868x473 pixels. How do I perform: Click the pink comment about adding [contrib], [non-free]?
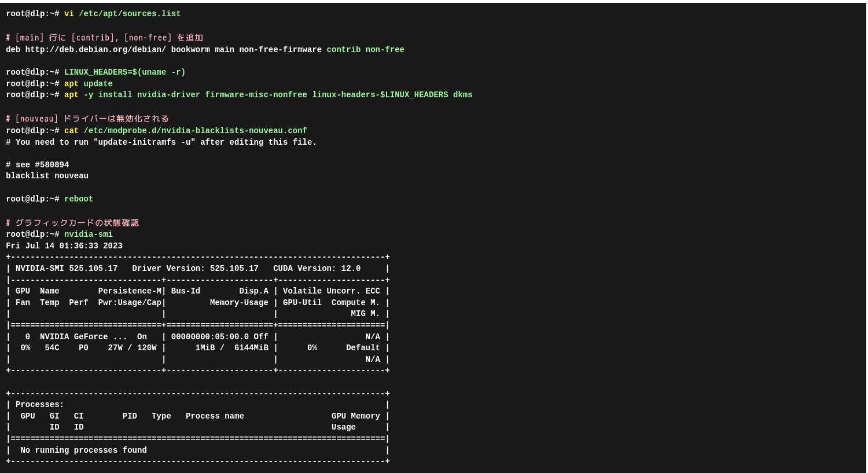click(104, 38)
